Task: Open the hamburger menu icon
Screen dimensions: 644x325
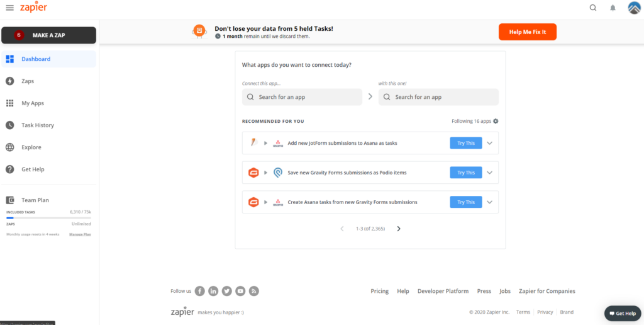Action: (9, 8)
